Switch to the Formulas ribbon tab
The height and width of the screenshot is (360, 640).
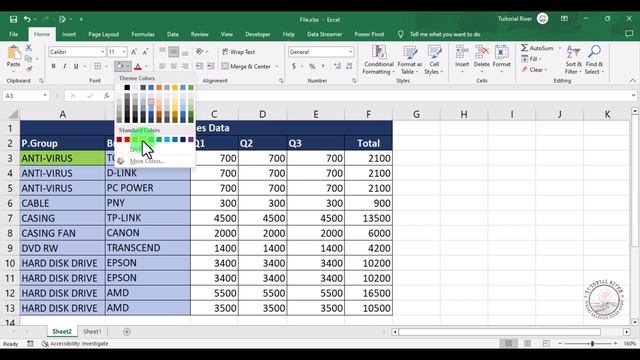[143, 34]
